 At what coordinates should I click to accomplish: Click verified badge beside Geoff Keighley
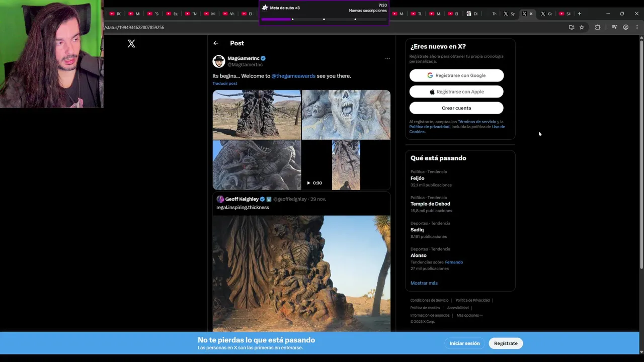coord(262,199)
